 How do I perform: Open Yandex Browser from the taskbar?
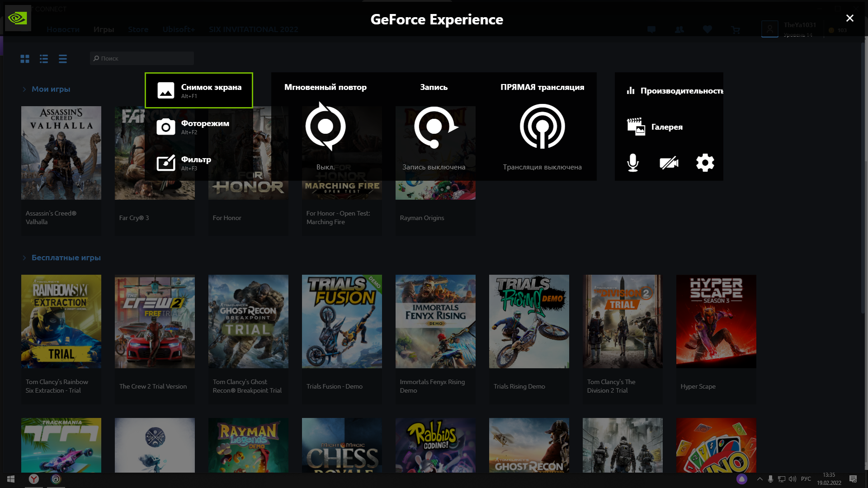click(34, 479)
